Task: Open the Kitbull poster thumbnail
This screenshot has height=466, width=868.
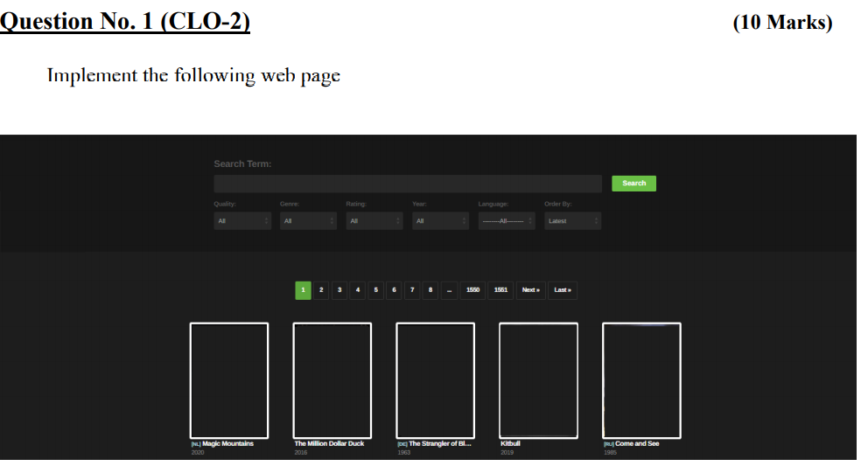Action: pos(539,381)
